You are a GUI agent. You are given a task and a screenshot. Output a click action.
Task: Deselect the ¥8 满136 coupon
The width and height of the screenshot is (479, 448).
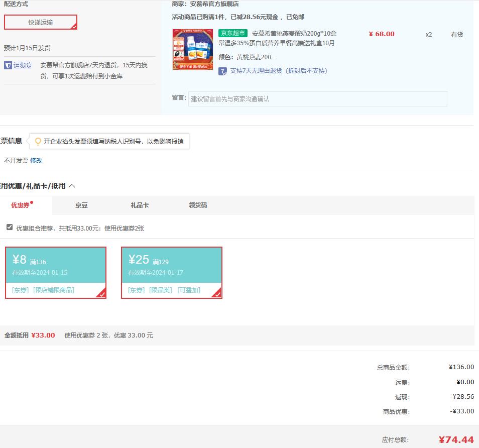pyautogui.click(x=56, y=273)
